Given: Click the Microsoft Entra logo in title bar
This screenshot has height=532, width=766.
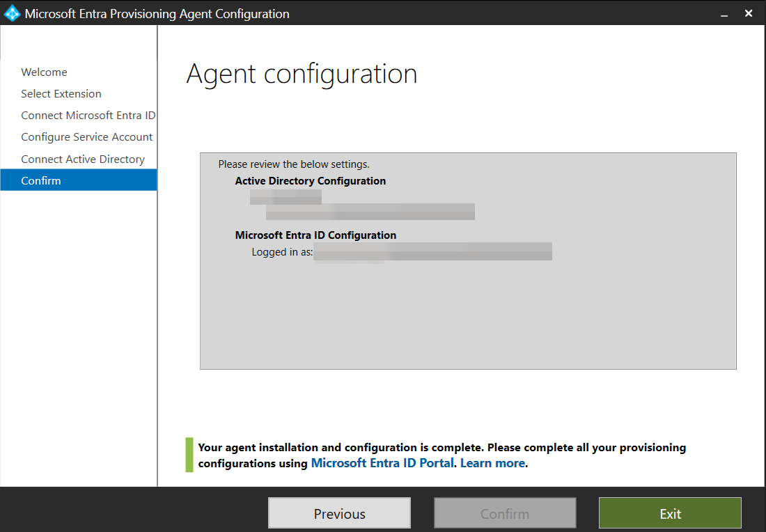Looking at the screenshot, I should coord(11,13).
